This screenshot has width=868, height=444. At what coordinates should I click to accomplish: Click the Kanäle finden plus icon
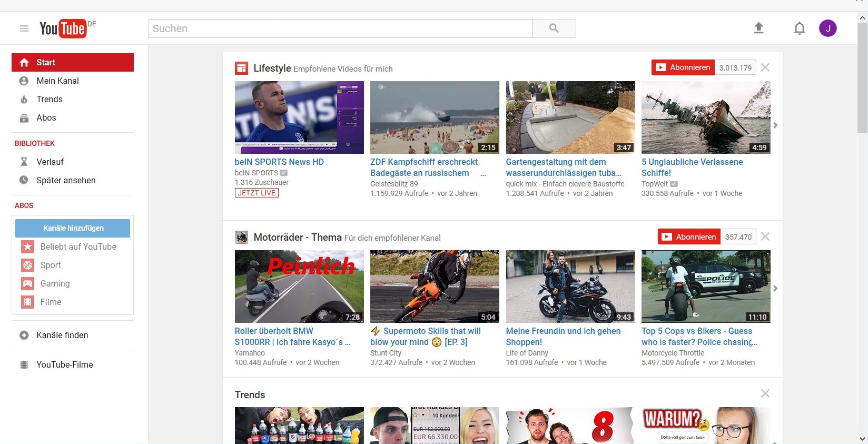(x=24, y=336)
